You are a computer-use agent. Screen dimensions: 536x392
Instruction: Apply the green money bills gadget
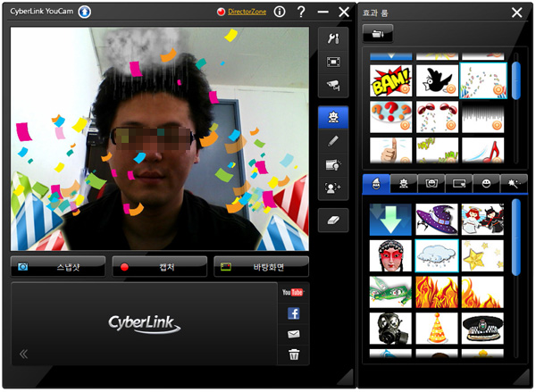coord(390,292)
